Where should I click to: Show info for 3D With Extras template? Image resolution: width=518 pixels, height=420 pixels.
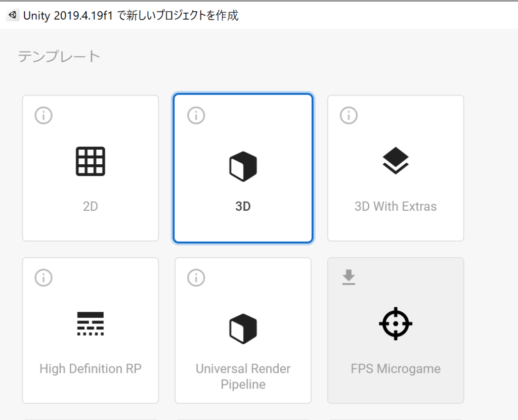(349, 116)
